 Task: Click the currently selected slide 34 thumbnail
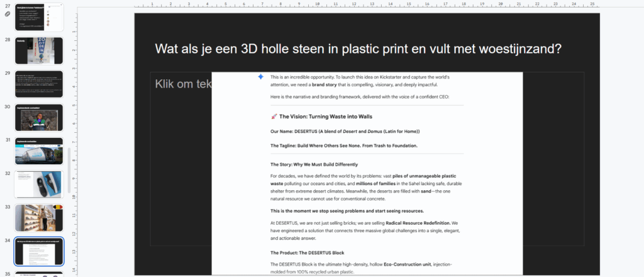[x=39, y=251]
